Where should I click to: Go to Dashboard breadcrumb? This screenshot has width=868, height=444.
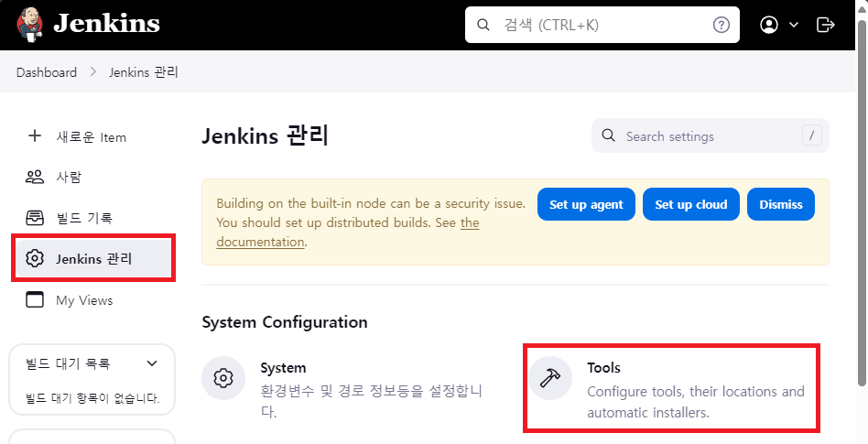click(47, 72)
